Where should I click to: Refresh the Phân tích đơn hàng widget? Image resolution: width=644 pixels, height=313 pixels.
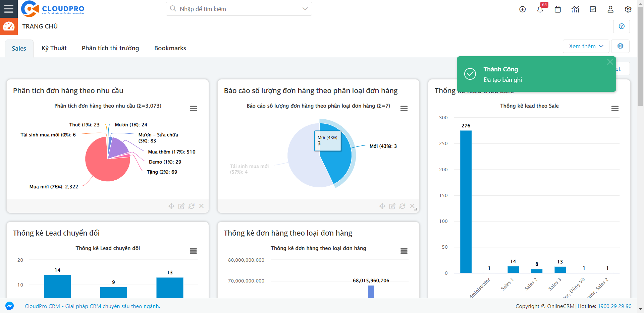tap(192, 206)
